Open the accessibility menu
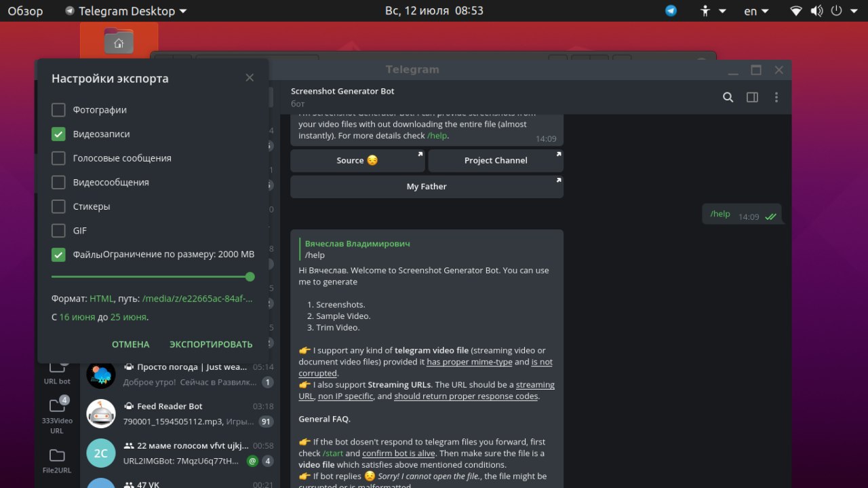The image size is (868, 488). pyautogui.click(x=713, y=11)
